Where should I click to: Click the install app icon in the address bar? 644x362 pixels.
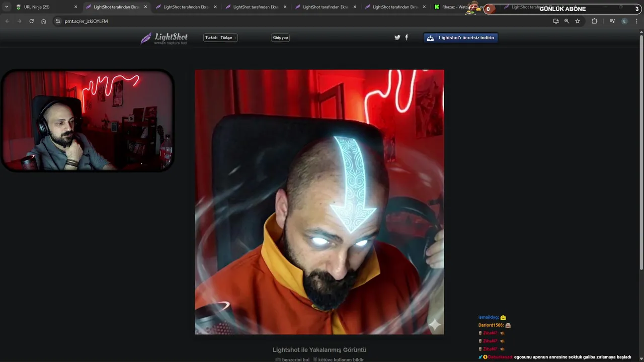click(555, 21)
